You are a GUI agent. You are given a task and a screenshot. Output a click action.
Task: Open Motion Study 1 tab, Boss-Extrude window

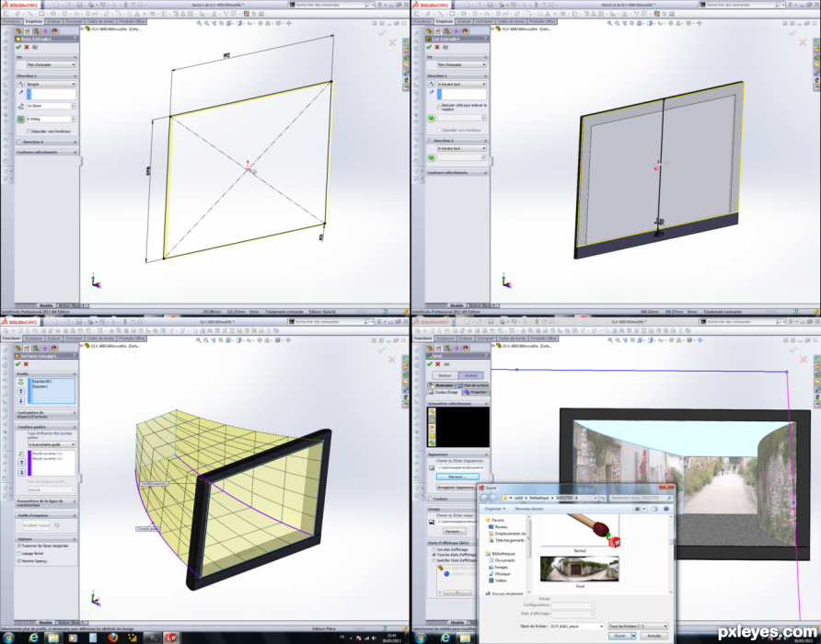pos(73,305)
